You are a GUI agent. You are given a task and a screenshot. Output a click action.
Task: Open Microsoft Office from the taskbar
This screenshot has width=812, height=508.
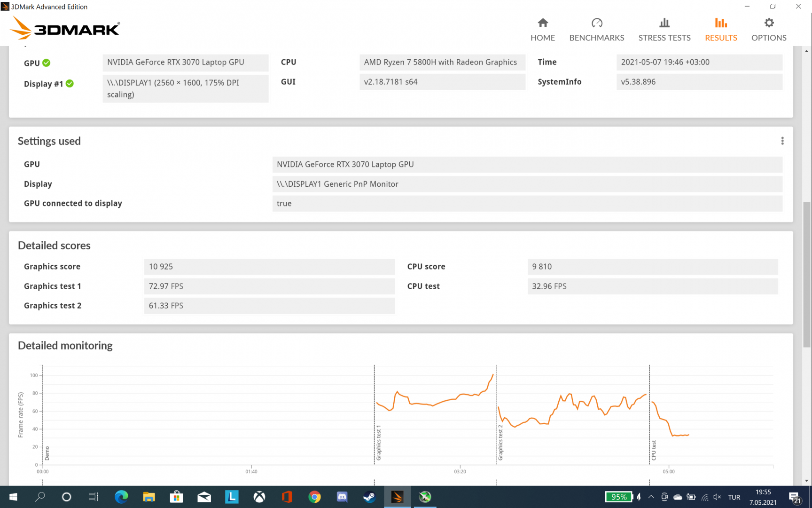pyautogui.click(x=287, y=497)
